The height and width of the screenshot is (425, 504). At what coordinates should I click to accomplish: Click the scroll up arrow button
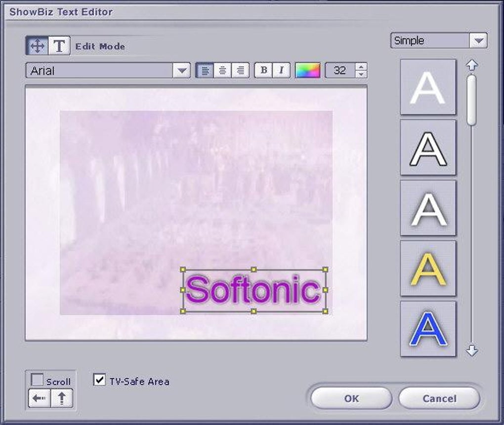coord(62,398)
